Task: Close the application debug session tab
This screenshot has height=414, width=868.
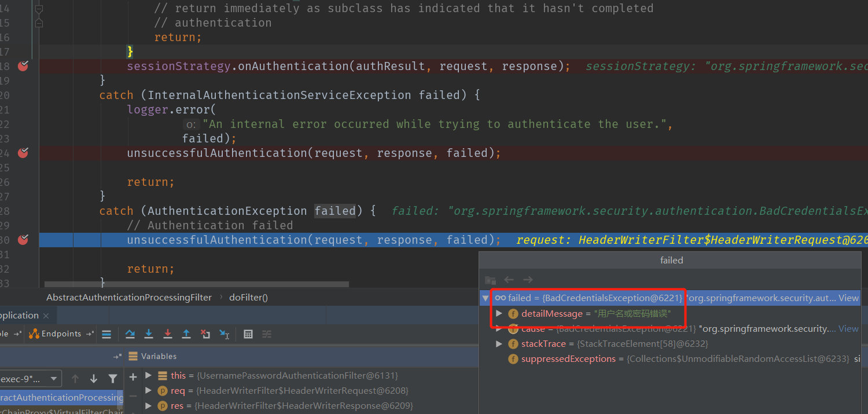Action: tap(46, 316)
